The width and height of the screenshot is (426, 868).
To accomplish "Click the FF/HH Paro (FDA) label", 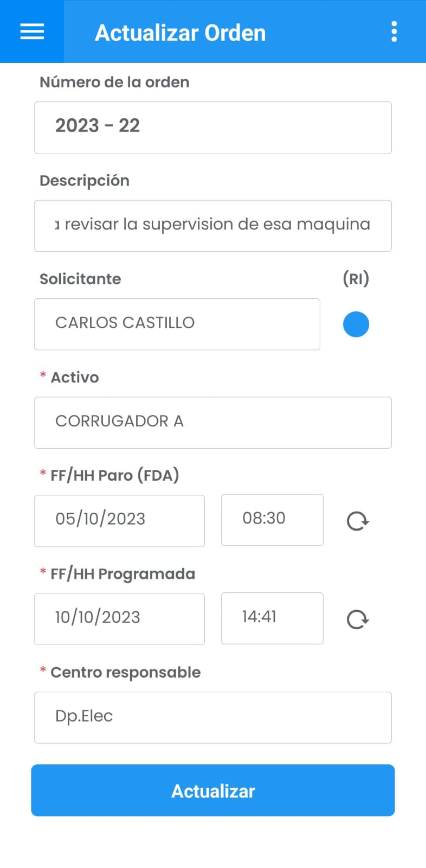I will (x=114, y=475).
